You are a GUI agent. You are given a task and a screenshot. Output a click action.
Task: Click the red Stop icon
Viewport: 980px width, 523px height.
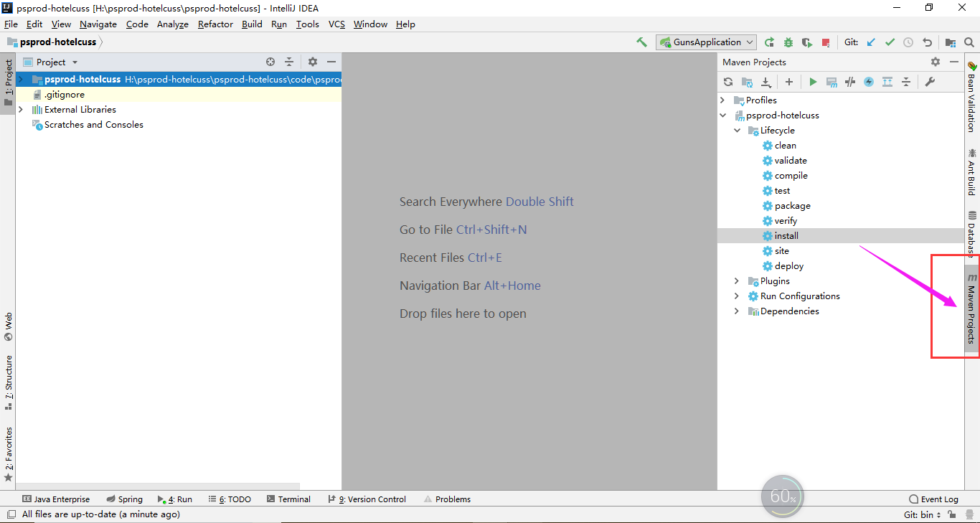pyautogui.click(x=826, y=42)
